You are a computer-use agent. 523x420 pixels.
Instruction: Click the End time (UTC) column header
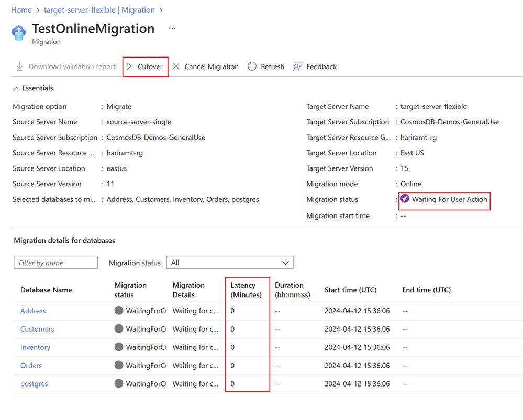tap(426, 290)
